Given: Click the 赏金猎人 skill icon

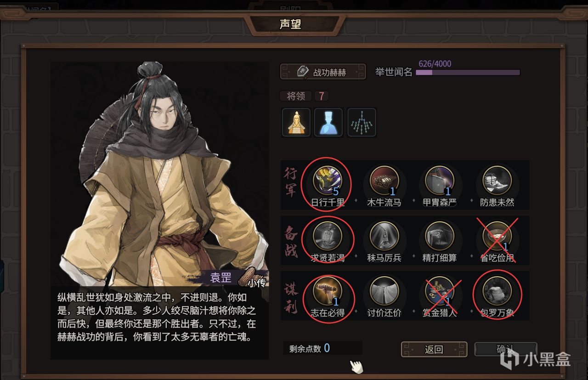Looking at the screenshot, I should pyautogui.click(x=440, y=291).
